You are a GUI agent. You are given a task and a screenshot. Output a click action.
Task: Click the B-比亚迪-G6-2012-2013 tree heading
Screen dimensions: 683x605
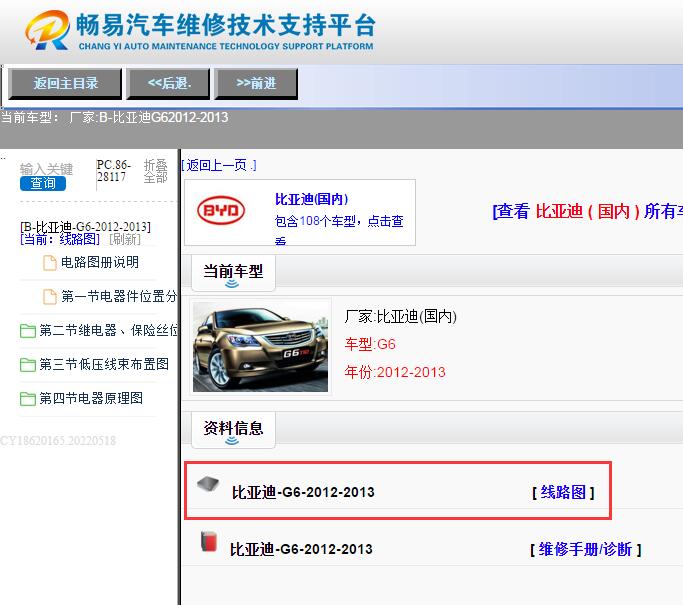tap(85, 226)
